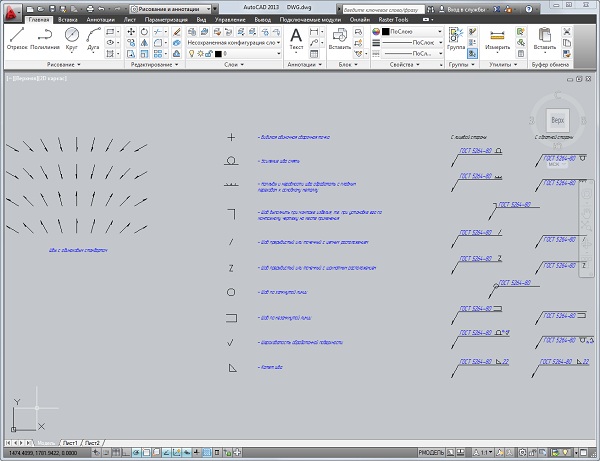The width and height of the screenshot is (600, 461).
Task: Click the Измерить (Measure) tool
Action: point(497,36)
